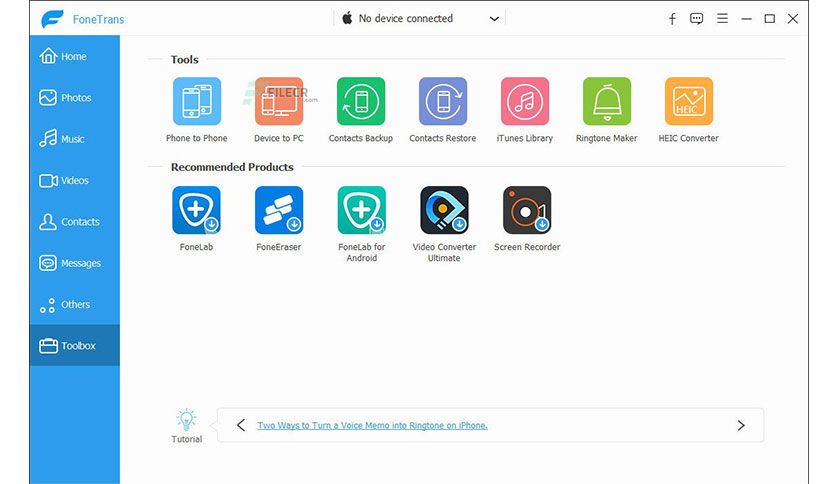The image size is (836, 484).
Task: Show the previous tutorial with left chevron
Action: click(x=241, y=425)
